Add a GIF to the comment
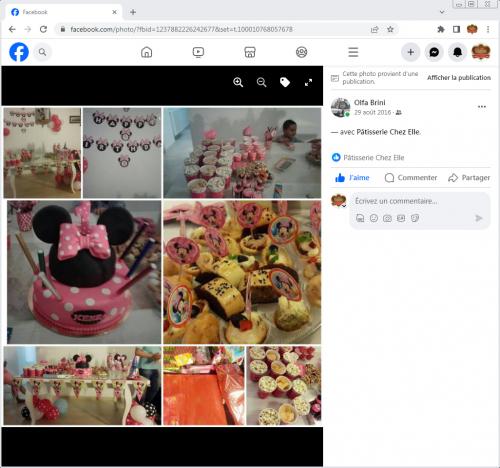The height and width of the screenshot is (468, 500). point(401,218)
